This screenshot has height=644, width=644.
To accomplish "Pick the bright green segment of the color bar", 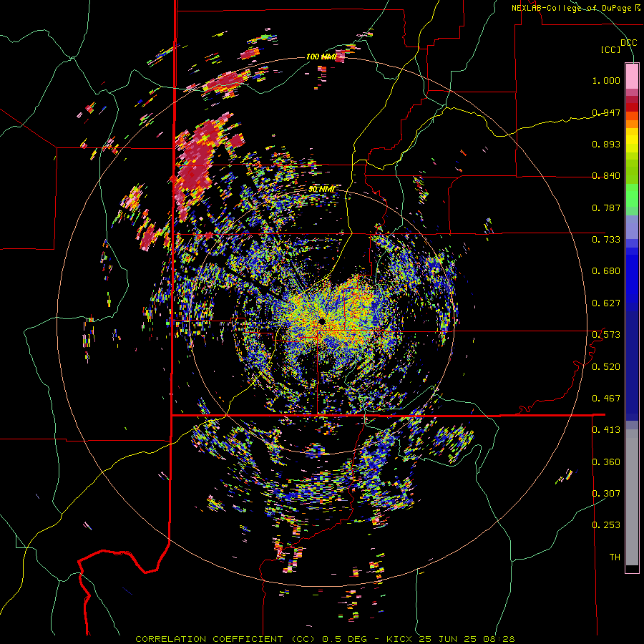I will point(632,195).
